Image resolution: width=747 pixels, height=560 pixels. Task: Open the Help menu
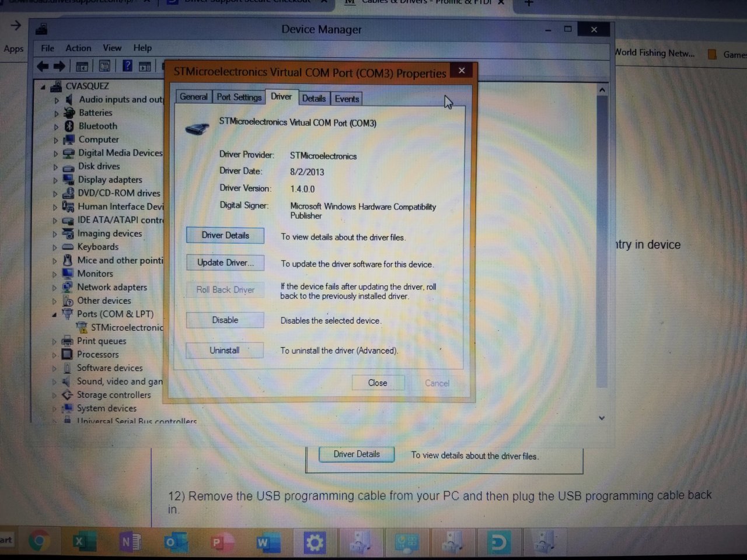142,48
